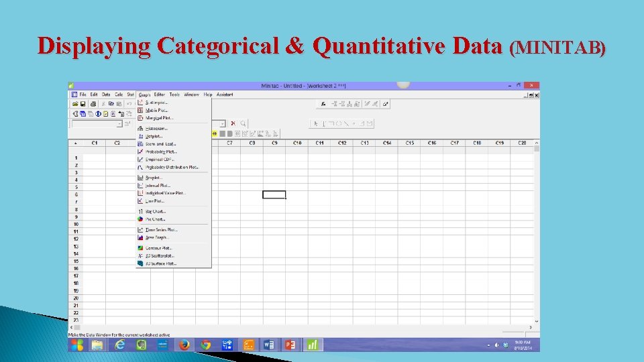
Task: Select Pie Chart from the Graph menu
Action: tap(172, 219)
